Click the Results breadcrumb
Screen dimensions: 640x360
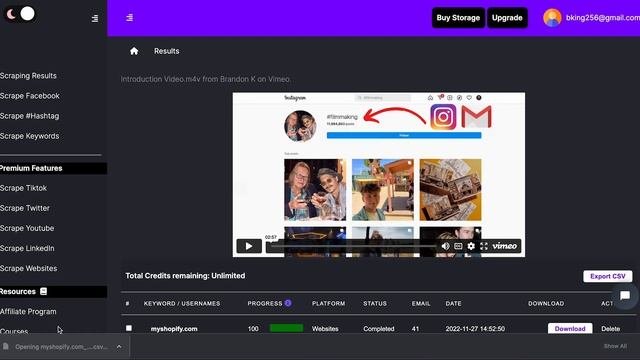[167, 51]
